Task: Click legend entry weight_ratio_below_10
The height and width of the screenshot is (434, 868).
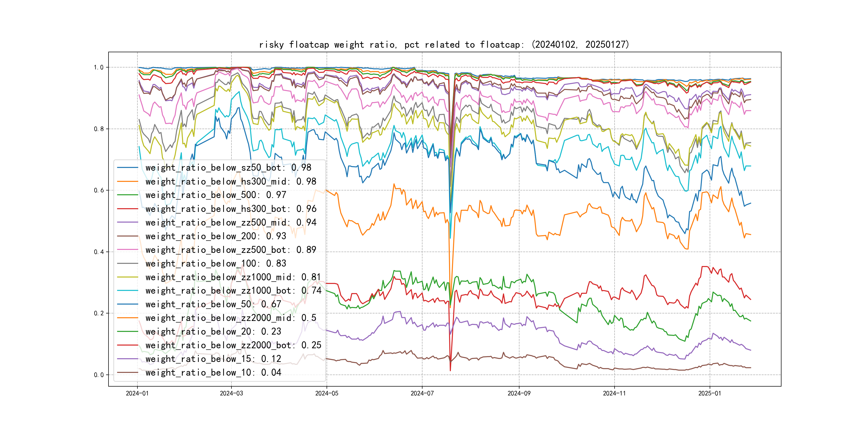Action: [x=213, y=372]
